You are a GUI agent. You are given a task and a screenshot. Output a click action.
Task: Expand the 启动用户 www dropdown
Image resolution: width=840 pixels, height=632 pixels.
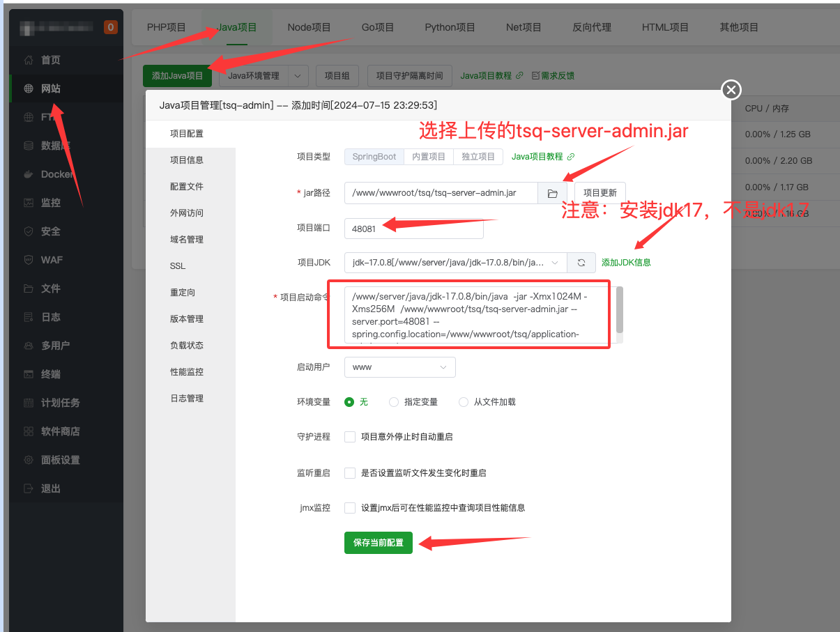(x=400, y=367)
